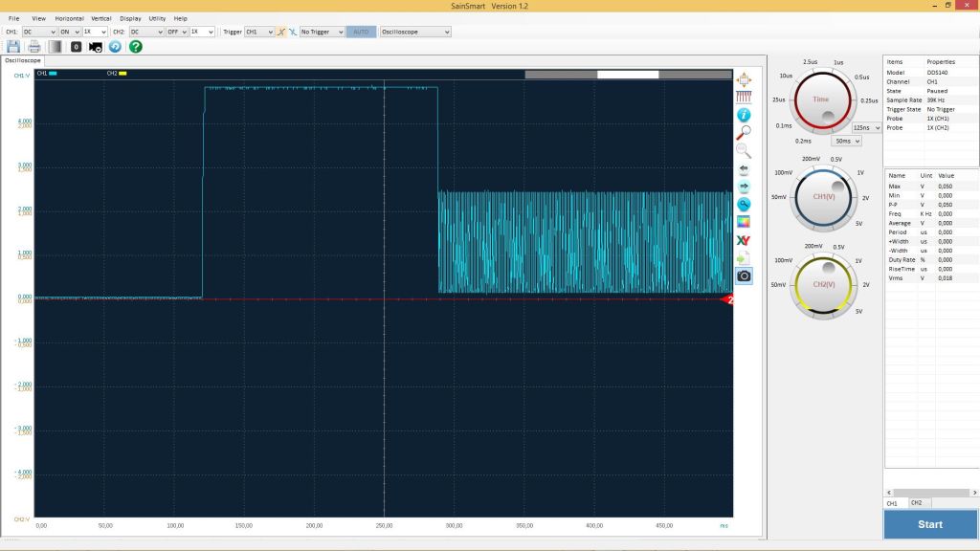This screenshot has height=551, width=980.
Task: Click the red ground level marker
Action: click(x=727, y=299)
